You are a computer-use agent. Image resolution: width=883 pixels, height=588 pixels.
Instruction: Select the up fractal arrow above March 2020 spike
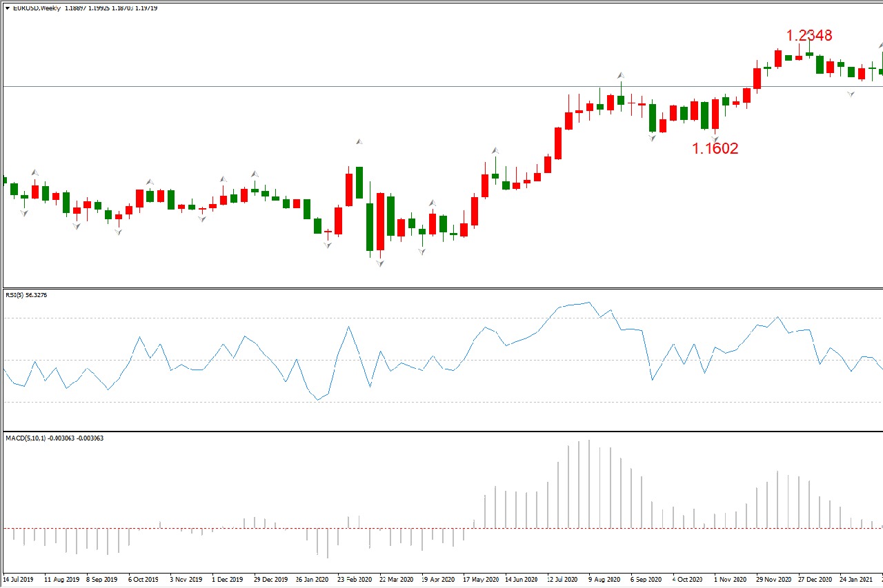coord(359,141)
